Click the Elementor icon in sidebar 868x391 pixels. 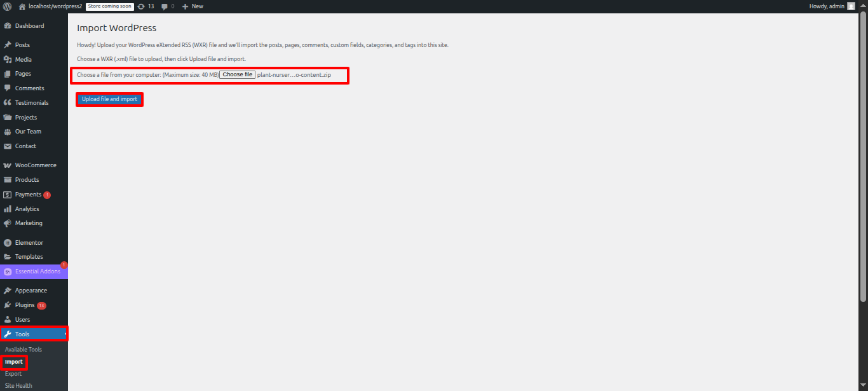(8, 243)
